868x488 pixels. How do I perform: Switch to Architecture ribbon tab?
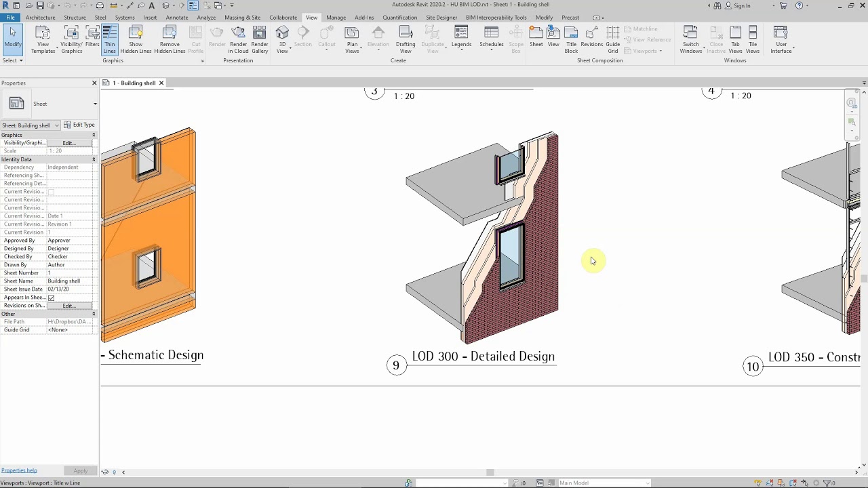tap(41, 18)
